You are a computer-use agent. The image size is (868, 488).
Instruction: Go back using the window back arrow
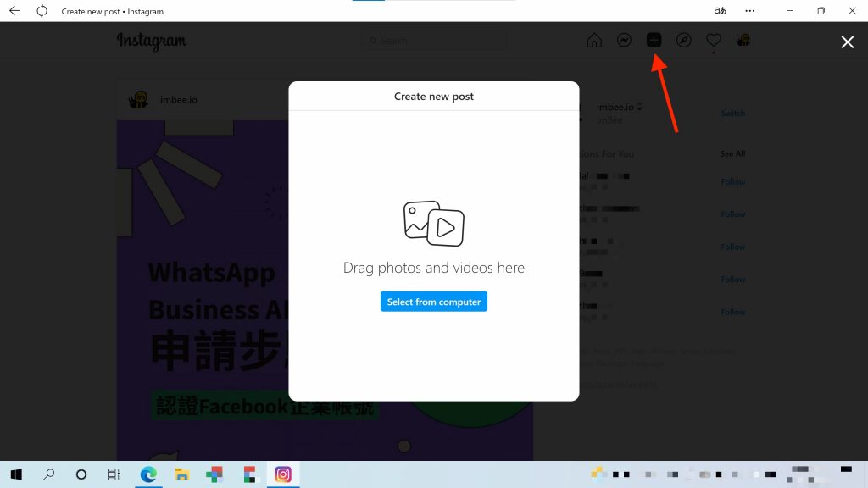pyautogui.click(x=15, y=11)
